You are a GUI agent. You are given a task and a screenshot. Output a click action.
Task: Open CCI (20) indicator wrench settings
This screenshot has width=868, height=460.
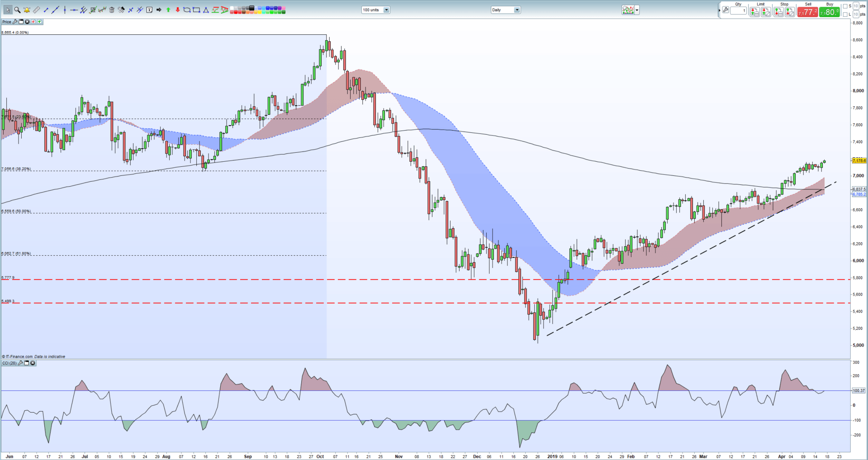(20, 363)
